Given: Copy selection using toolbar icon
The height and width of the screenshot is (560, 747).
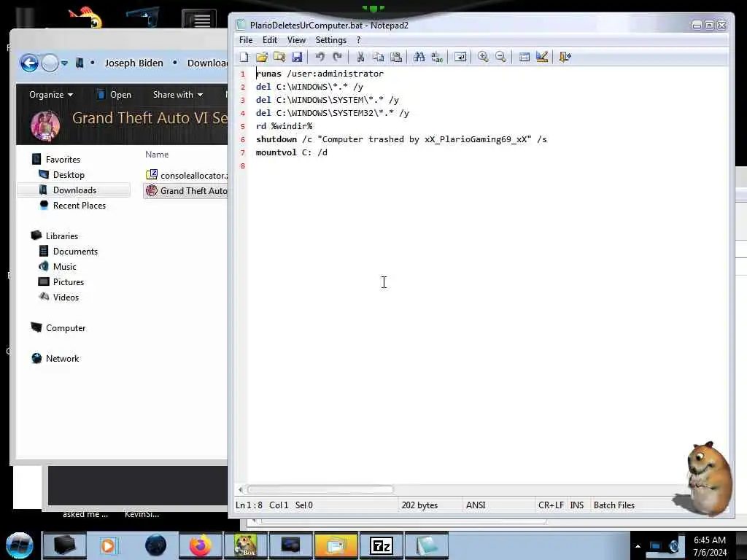Looking at the screenshot, I should pyautogui.click(x=379, y=57).
